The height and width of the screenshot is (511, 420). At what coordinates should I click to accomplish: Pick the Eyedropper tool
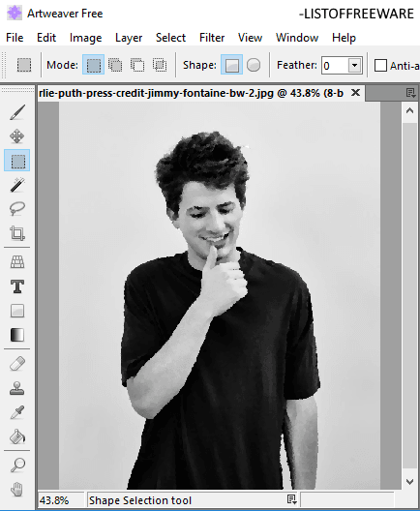click(x=17, y=412)
